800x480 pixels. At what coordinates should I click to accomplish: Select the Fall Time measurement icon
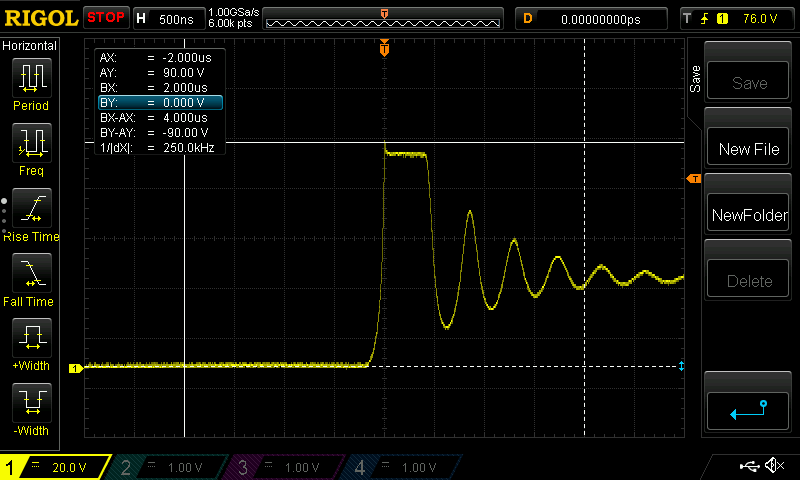tap(32, 272)
